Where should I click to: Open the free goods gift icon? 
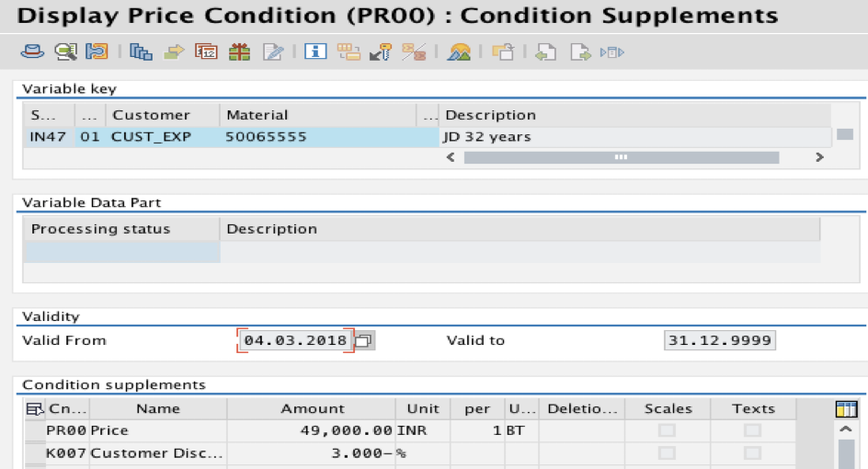239,52
